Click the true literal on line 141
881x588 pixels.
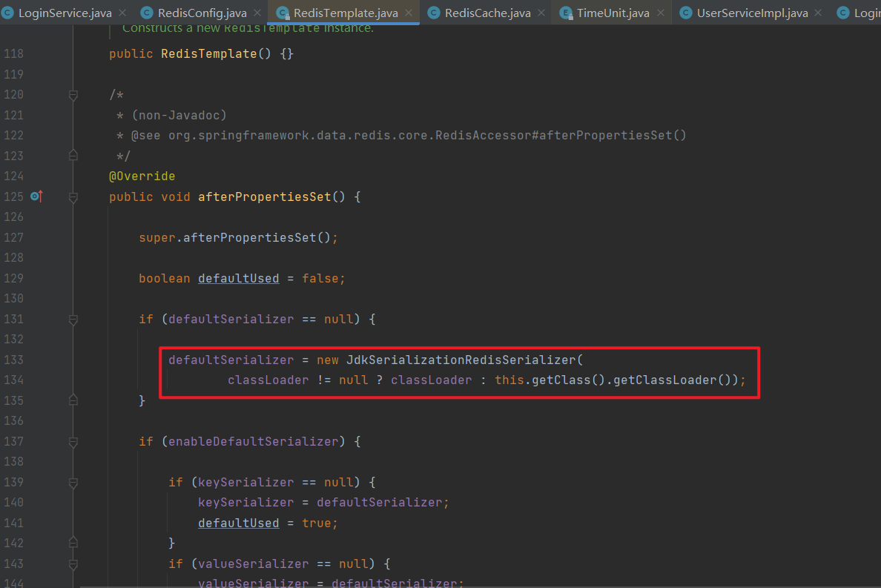pyautogui.click(x=317, y=523)
